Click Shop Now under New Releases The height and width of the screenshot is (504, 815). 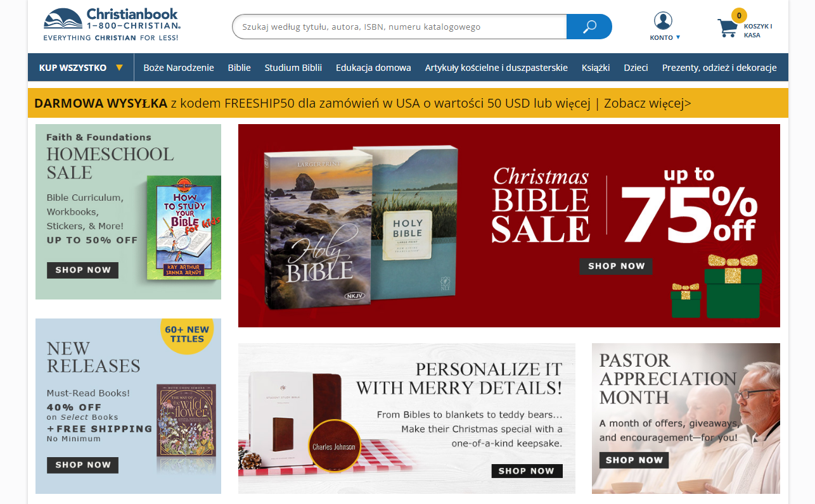pyautogui.click(x=82, y=465)
